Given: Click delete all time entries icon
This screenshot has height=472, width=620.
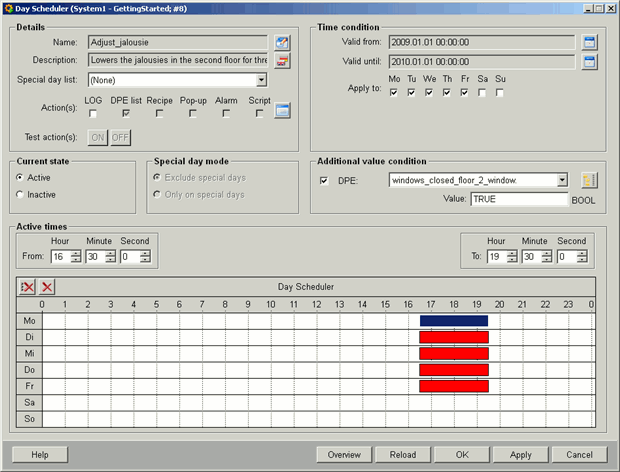Looking at the screenshot, I should point(28,287).
